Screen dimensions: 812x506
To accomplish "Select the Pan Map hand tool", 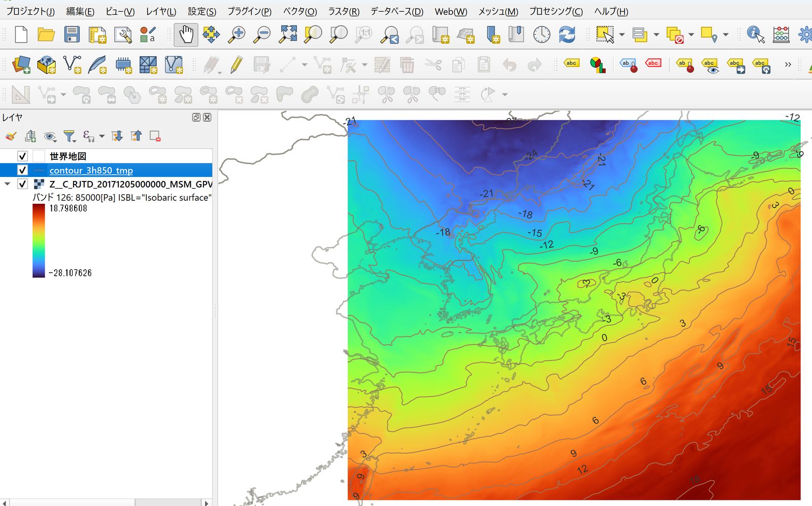I will click(186, 34).
